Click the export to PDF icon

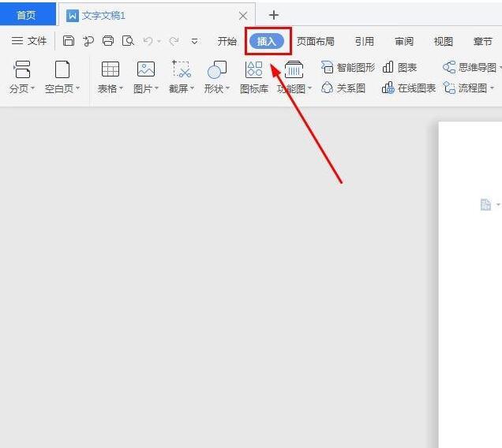coord(88,41)
